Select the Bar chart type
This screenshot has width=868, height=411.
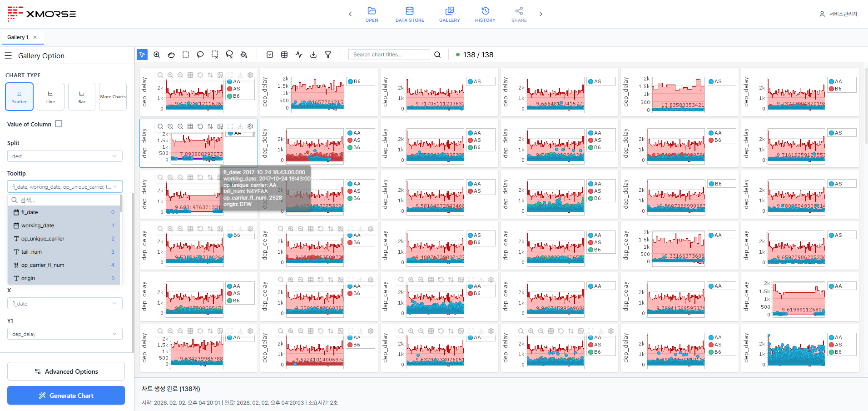[82, 96]
